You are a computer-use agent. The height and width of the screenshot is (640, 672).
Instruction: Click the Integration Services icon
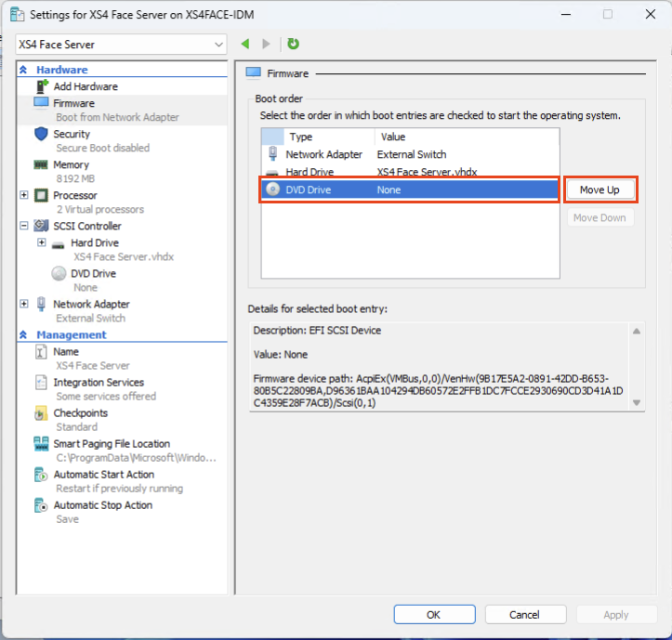click(41, 382)
